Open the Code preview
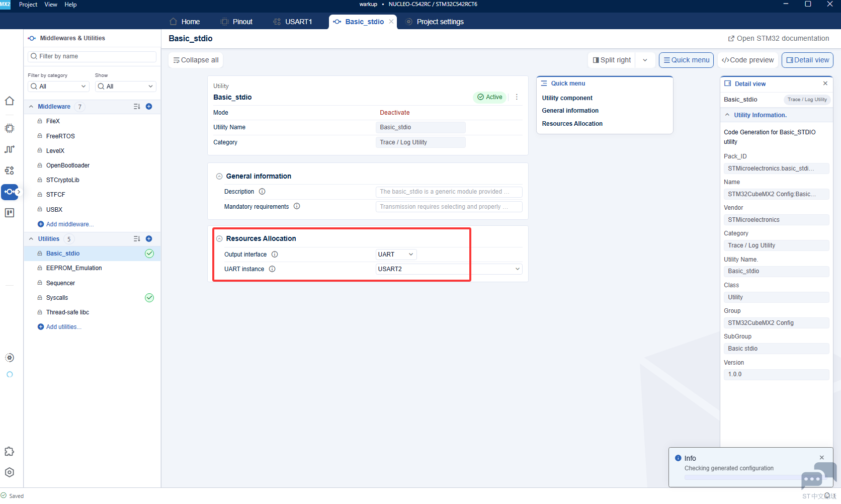Screen dimensions: 841x504 (747, 60)
